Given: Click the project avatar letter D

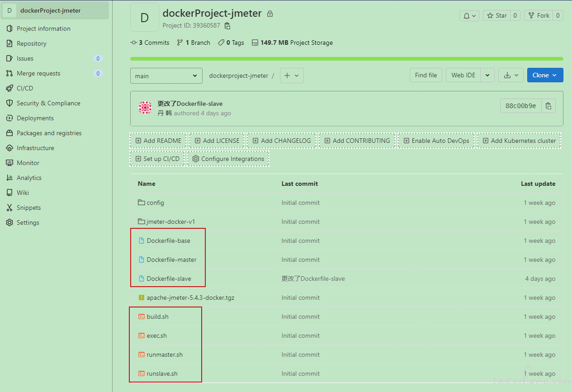Looking at the screenshot, I should [145, 17].
